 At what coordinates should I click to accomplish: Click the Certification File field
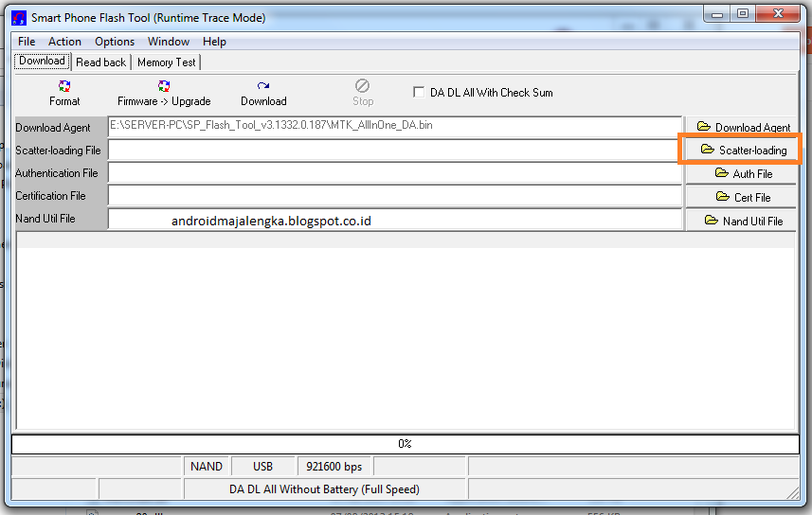(x=394, y=196)
